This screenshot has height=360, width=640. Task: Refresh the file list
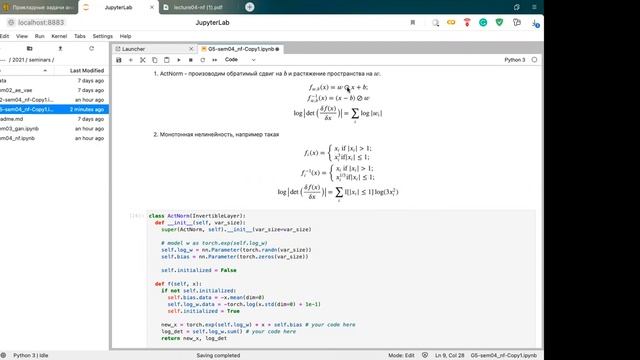[91, 49]
